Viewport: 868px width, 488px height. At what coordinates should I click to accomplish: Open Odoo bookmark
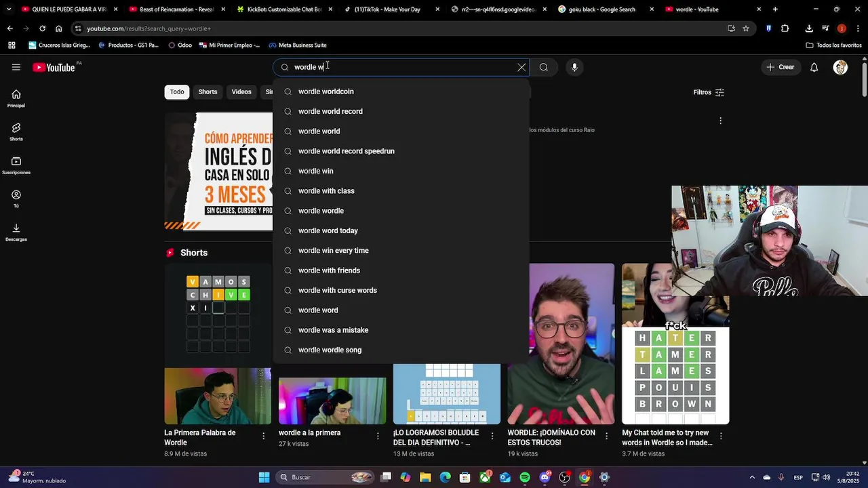pyautogui.click(x=180, y=45)
